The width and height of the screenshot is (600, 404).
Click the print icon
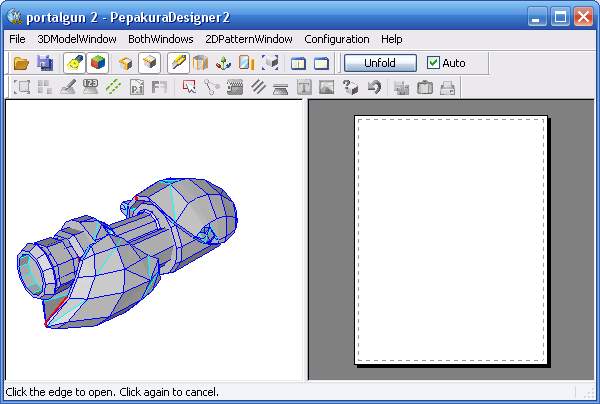pyautogui.click(x=448, y=87)
